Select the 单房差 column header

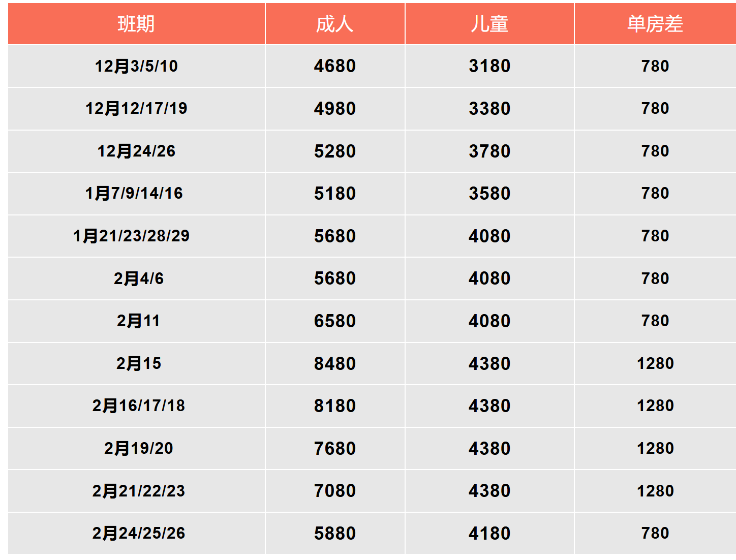point(655,24)
